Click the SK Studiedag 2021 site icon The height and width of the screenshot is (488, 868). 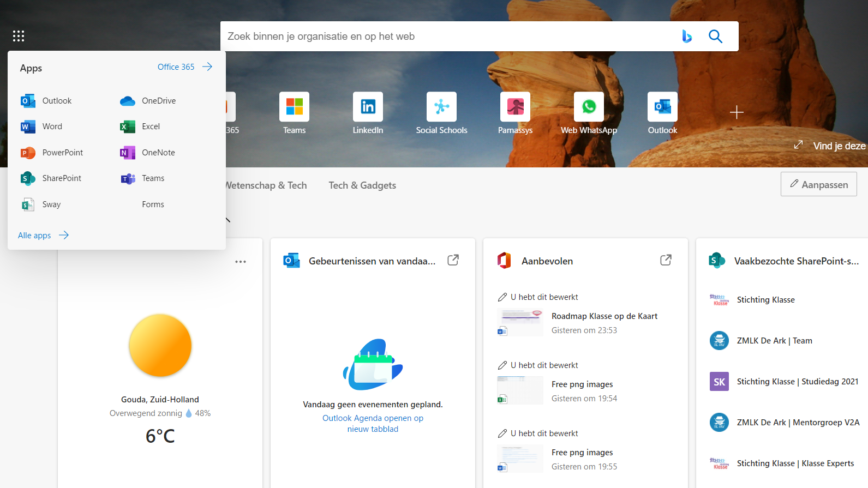pyautogui.click(x=719, y=382)
